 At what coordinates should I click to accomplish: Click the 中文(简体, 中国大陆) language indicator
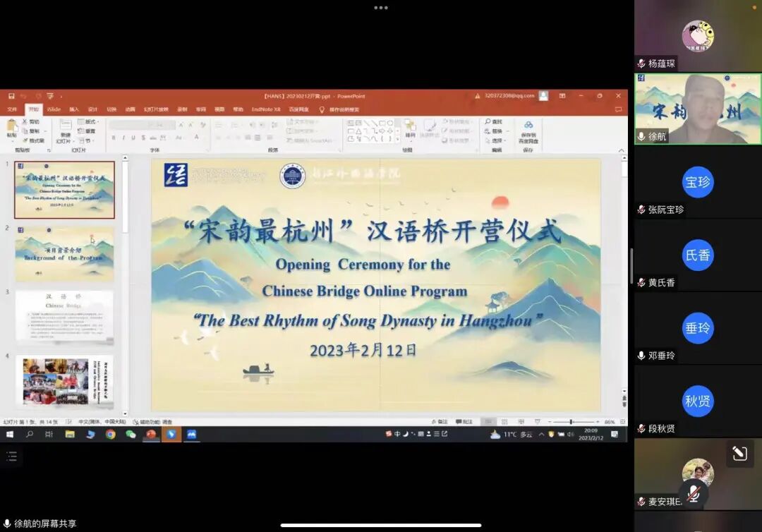point(102,422)
